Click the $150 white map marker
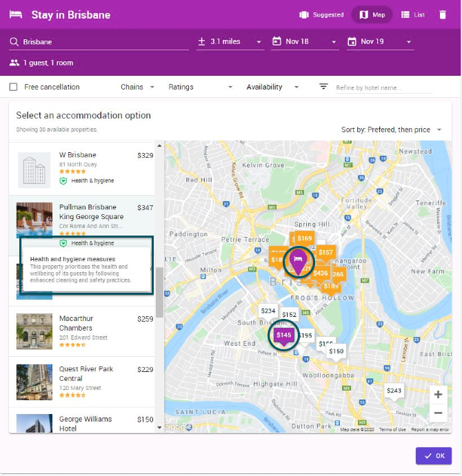462x476 pixels. click(336, 351)
